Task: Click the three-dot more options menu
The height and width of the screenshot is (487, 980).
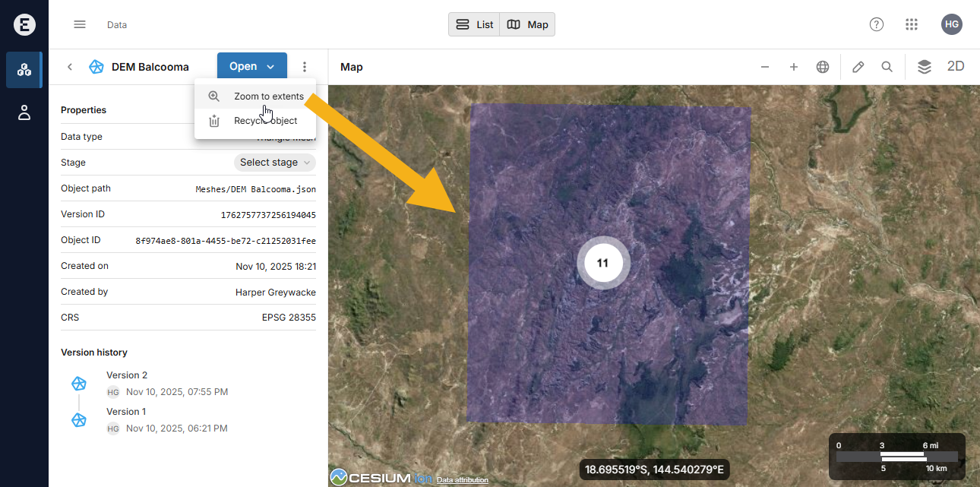Action: [305, 67]
